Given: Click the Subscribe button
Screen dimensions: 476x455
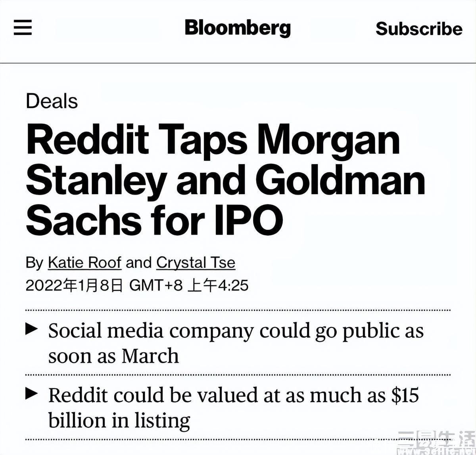Looking at the screenshot, I should point(419,29).
